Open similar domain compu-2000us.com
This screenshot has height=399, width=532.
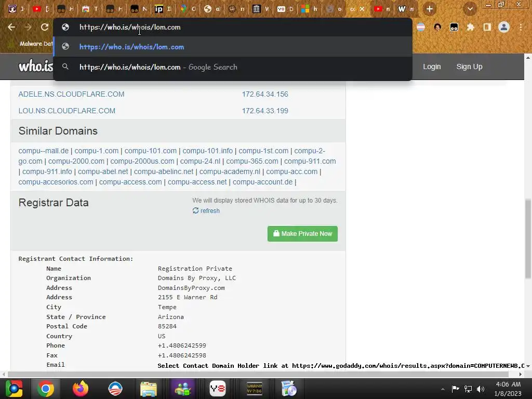point(142,161)
